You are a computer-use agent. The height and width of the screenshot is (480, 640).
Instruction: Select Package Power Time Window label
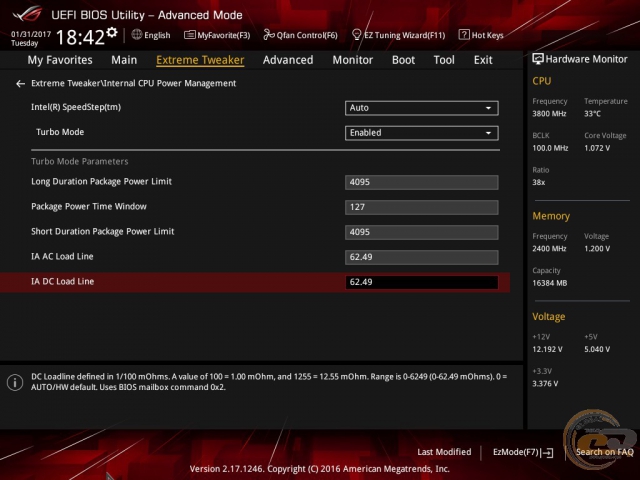[x=89, y=207]
